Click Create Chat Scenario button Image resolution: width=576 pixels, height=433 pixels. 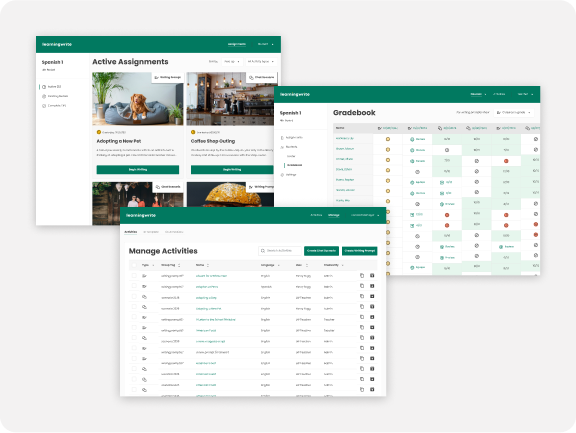[x=321, y=251]
